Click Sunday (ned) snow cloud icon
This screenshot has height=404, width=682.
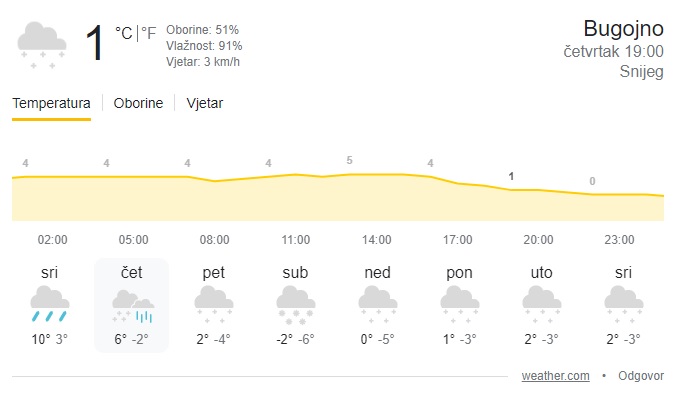pos(377,303)
